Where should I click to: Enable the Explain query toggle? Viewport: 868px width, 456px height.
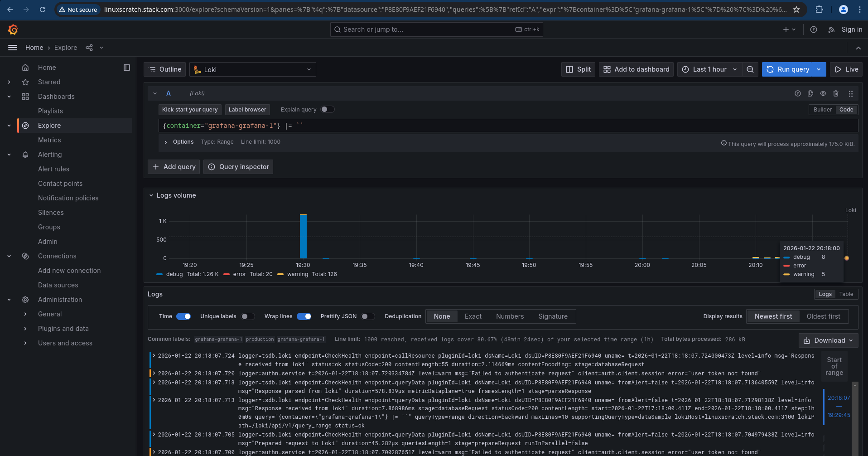tap(327, 109)
